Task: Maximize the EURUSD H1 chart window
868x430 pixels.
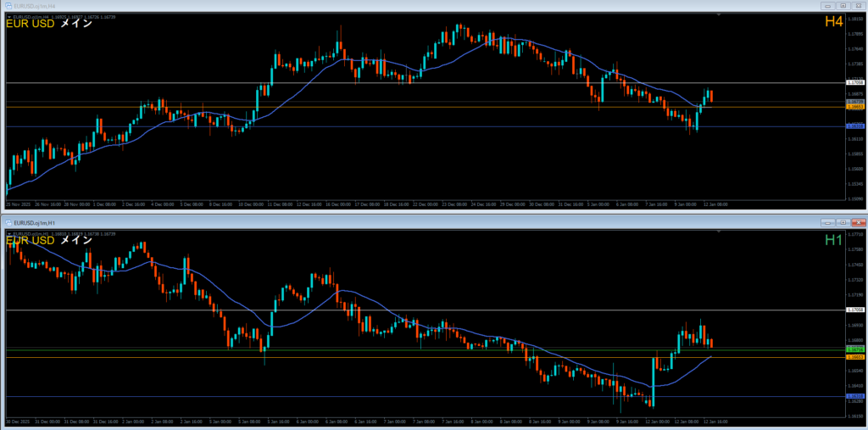Action: [x=843, y=221]
